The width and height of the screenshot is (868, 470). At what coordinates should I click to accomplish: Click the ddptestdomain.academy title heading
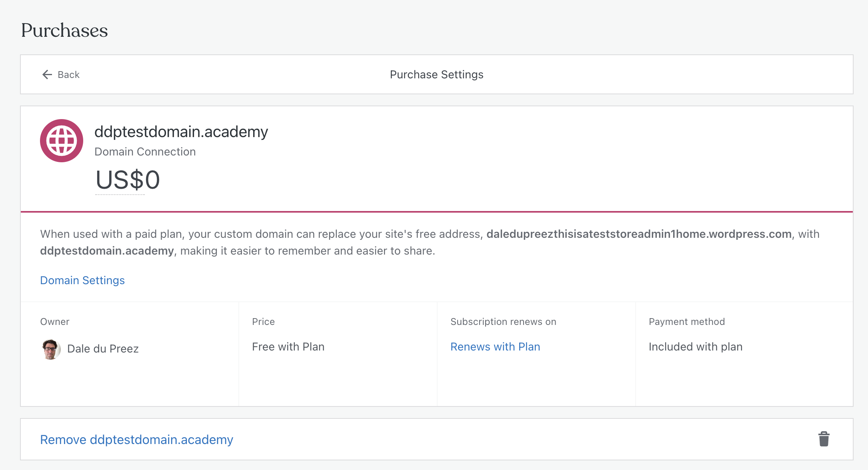(x=181, y=132)
